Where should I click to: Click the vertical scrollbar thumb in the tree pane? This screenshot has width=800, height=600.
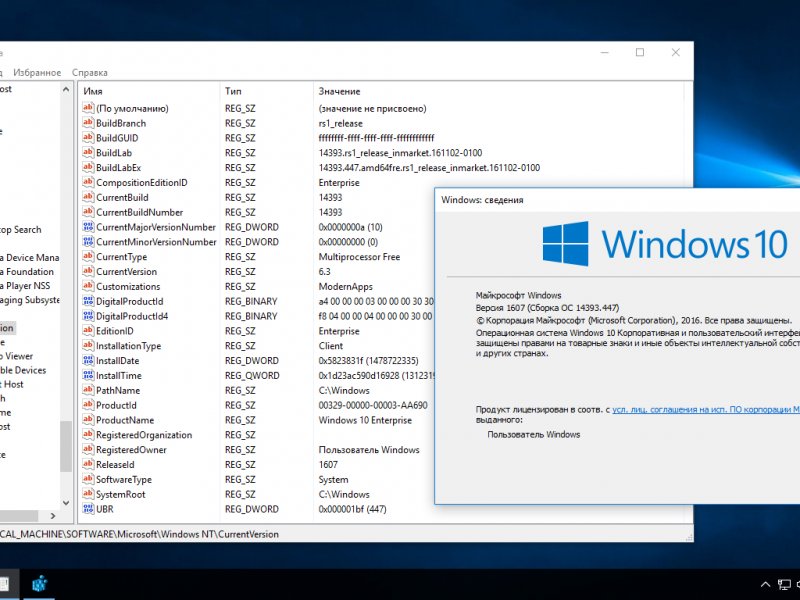click(x=66, y=446)
